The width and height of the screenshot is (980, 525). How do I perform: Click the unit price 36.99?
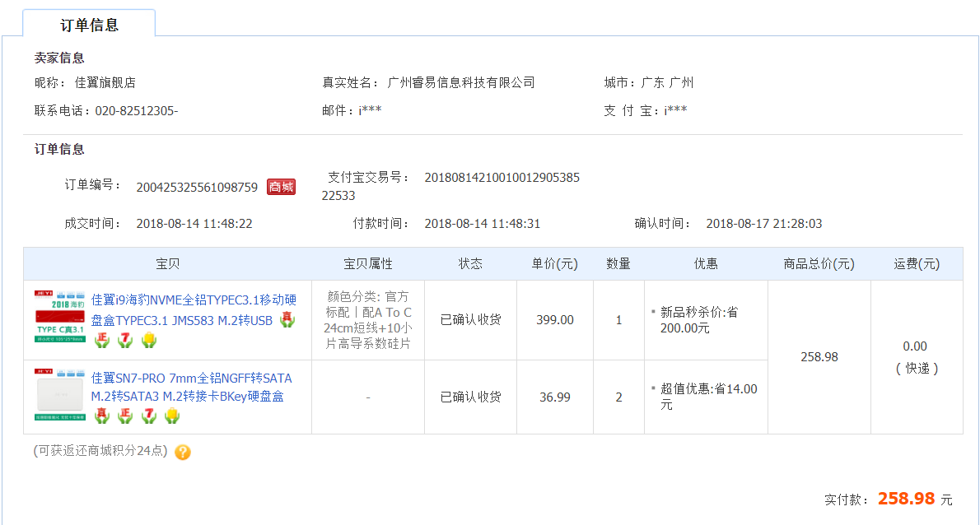(555, 397)
